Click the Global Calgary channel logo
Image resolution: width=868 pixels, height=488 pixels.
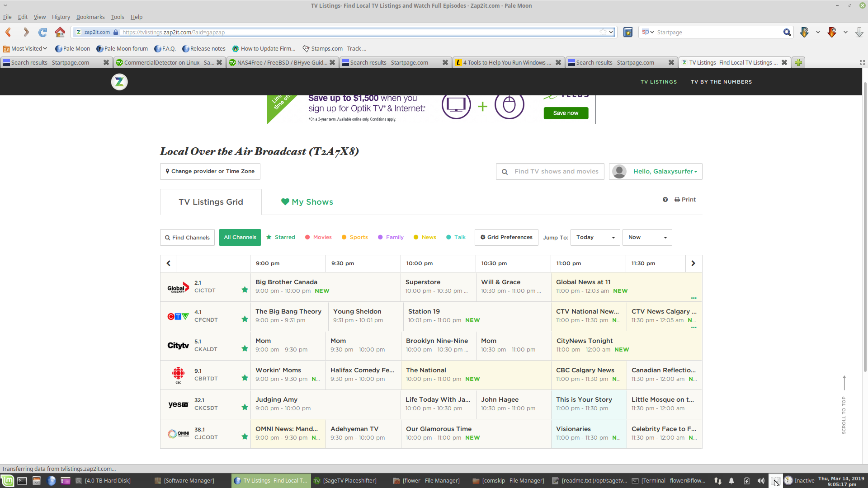point(178,287)
